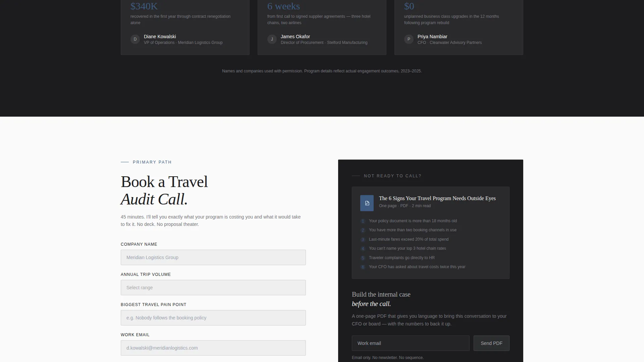Click 'VP of Operations · Meridian Logistics Group'

(183, 43)
